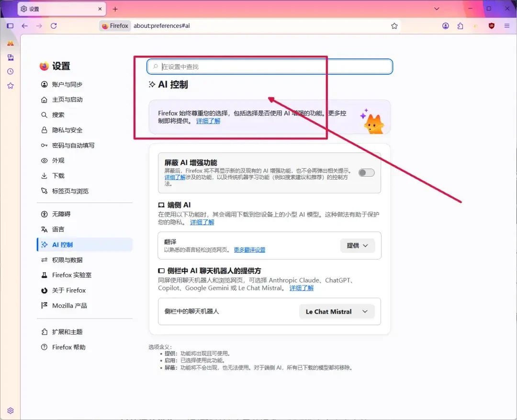Screen dimensions: 517x420
Task: Open Firefox 实验室 settings category
Action: click(x=85, y=275)
